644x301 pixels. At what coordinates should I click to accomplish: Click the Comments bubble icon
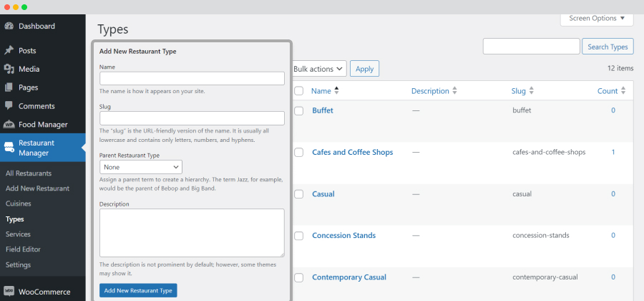[x=9, y=105]
